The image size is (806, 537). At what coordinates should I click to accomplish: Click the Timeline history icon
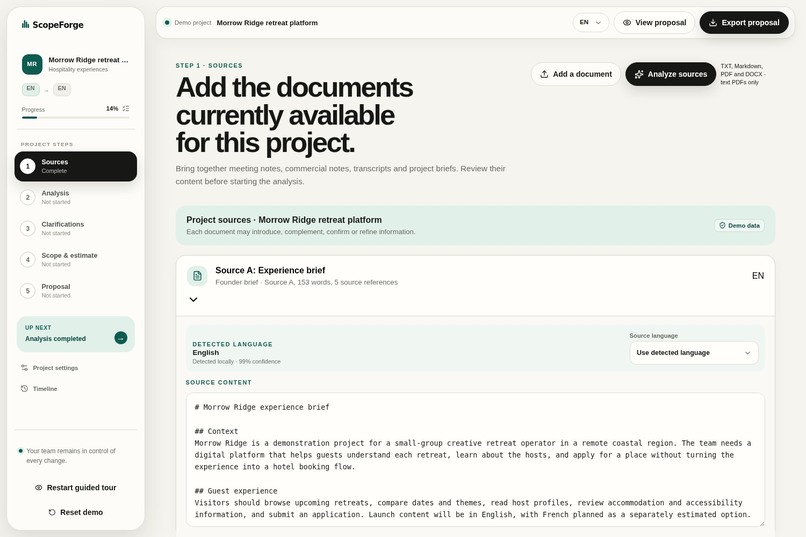coord(24,388)
